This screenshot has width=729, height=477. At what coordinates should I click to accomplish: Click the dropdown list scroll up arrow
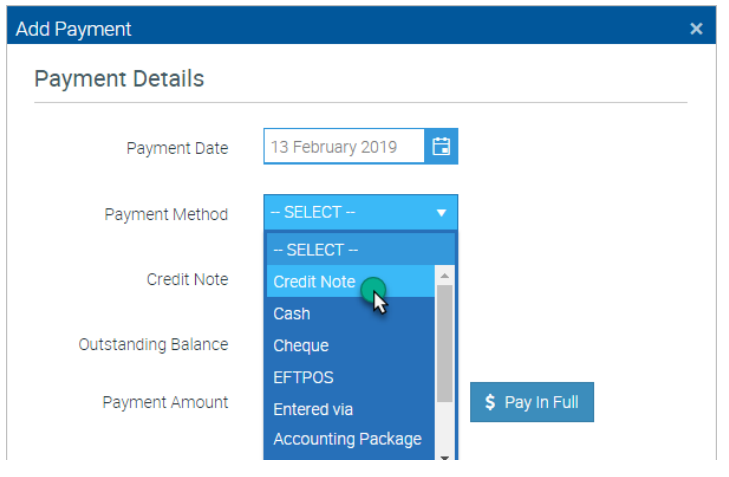444,276
